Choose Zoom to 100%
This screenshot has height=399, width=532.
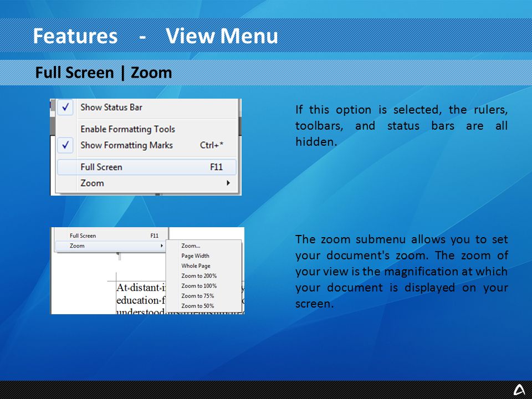(x=199, y=286)
